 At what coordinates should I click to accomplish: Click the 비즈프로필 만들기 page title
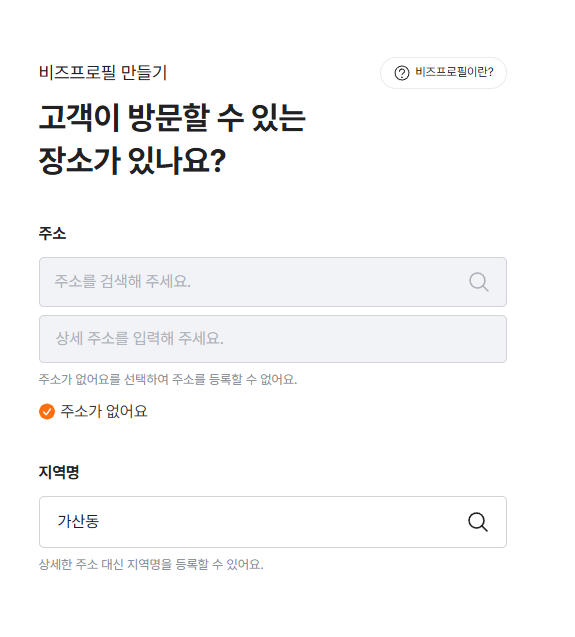point(103,73)
